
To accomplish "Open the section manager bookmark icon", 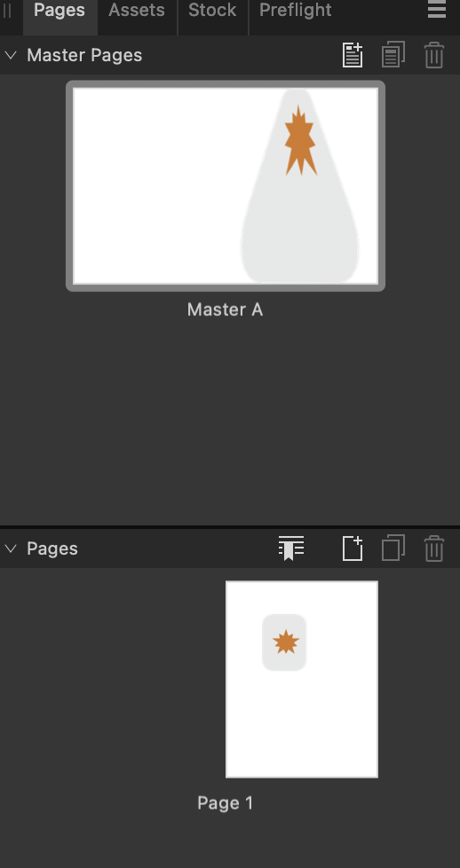I will click(291, 548).
